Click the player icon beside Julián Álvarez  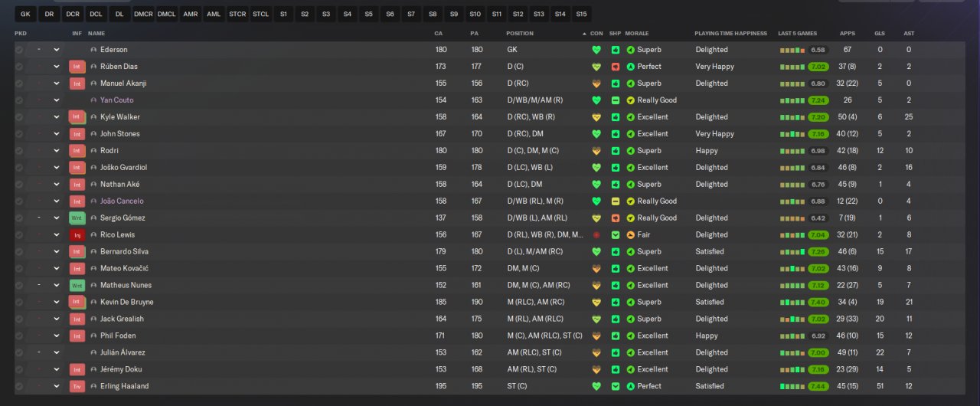coord(93,353)
